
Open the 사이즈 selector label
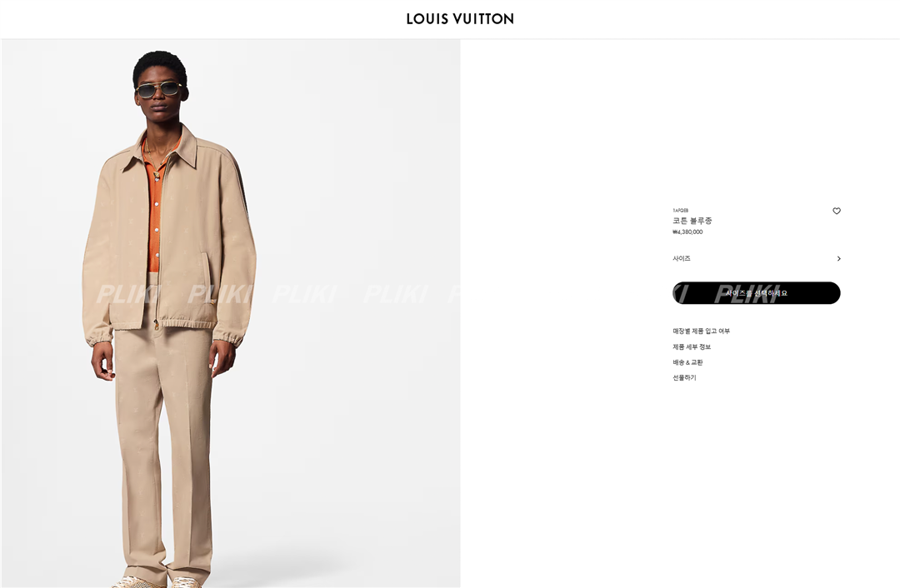click(682, 259)
